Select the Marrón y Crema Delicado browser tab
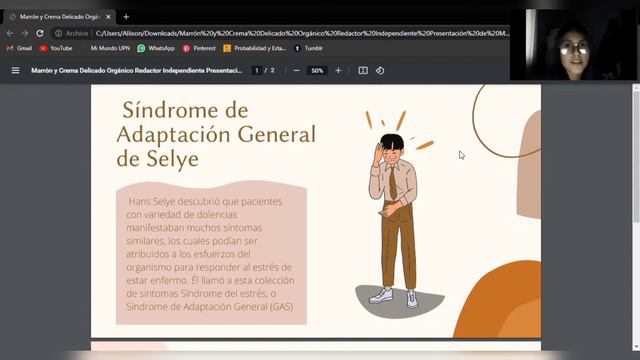 coord(60,17)
